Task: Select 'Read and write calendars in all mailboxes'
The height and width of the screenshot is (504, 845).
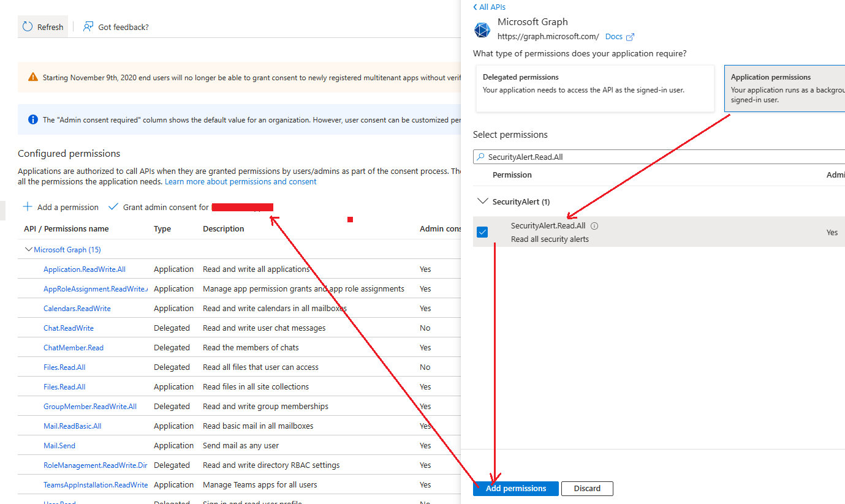Action: pyautogui.click(x=275, y=309)
